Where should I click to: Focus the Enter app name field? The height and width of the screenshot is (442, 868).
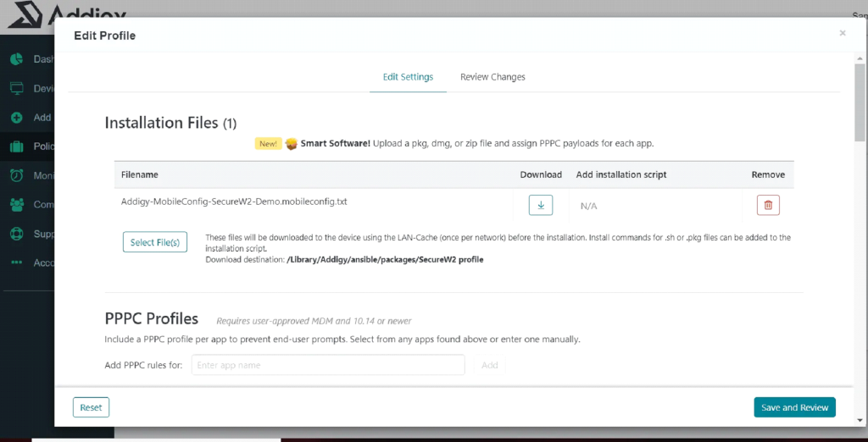point(328,365)
